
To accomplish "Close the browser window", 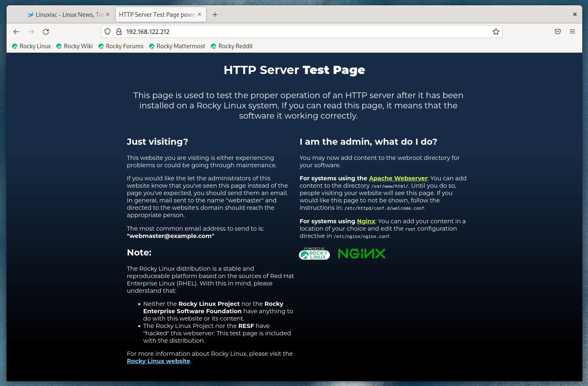I will tap(575, 14).
